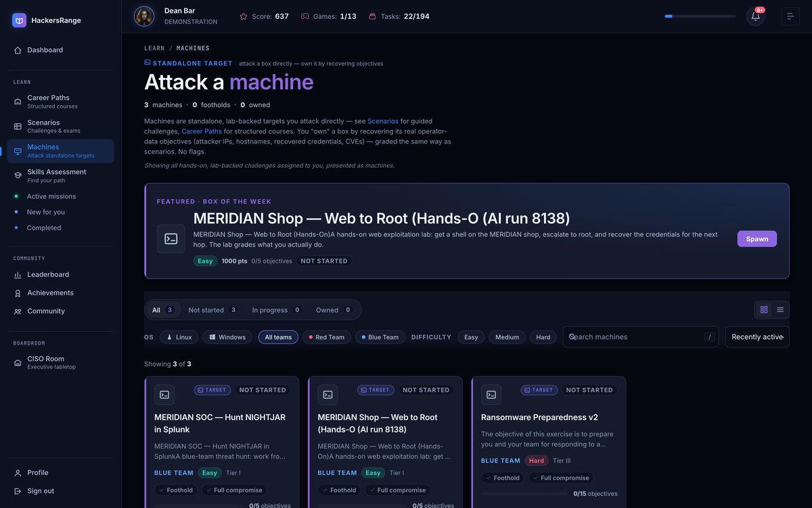
Task: Filter by Hard difficulty
Action: (543, 337)
